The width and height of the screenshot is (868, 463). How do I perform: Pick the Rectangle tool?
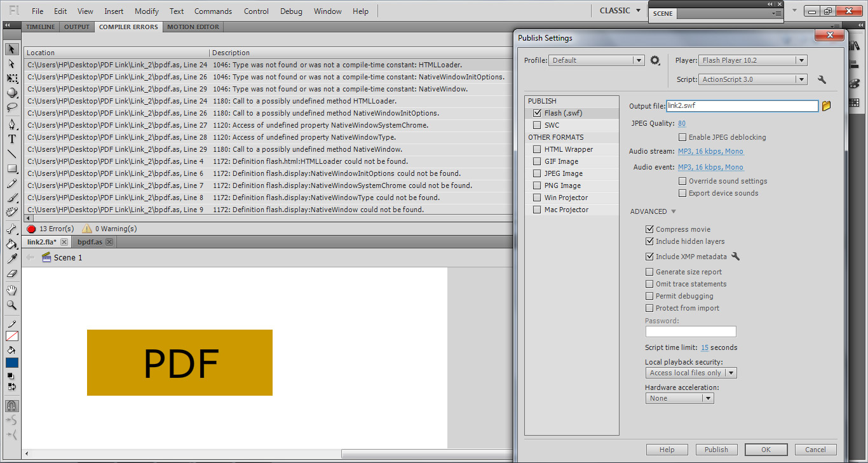pyautogui.click(x=11, y=169)
